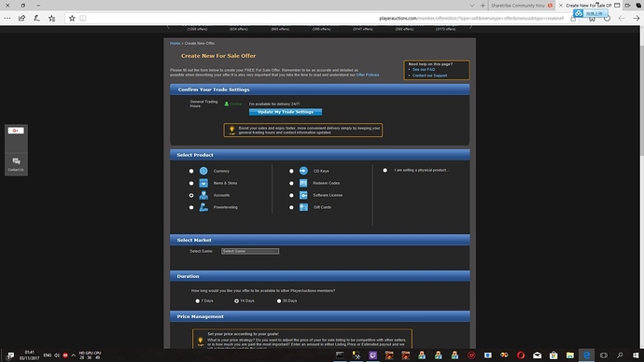Select the Accounts radio button
This screenshot has height=362, width=644.
click(x=191, y=195)
